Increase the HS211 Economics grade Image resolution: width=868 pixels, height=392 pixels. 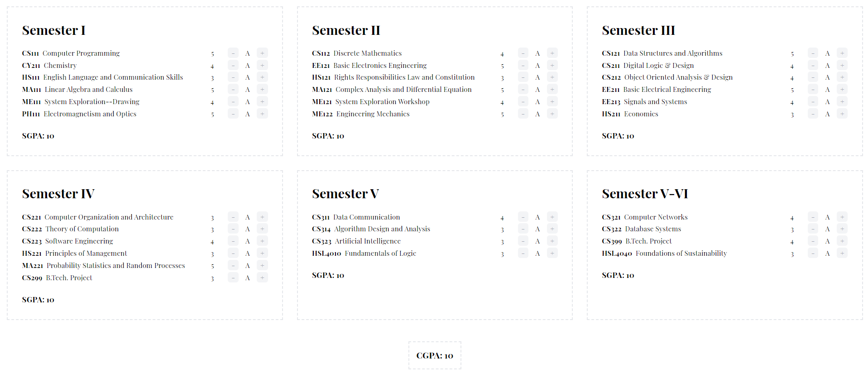point(842,114)
